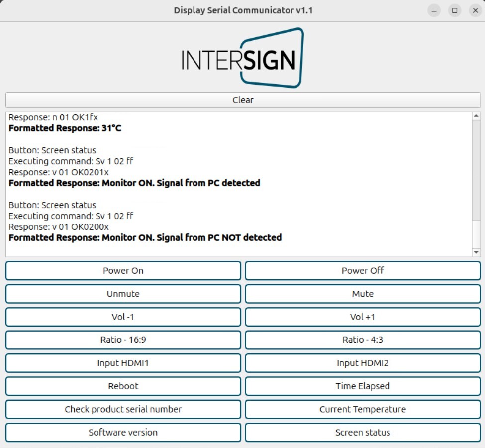Set aspect ratio to 16:9
The height and width of the screenshot is (448, 485).
click(x=123, y=340)
